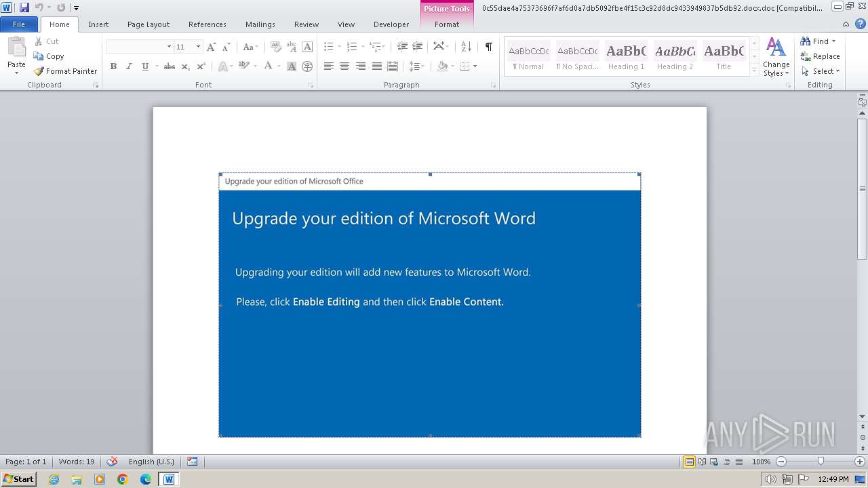The image size is (868, 488).
Task: Save the document from Quick Access Toolbar
Action: point(24,7)
